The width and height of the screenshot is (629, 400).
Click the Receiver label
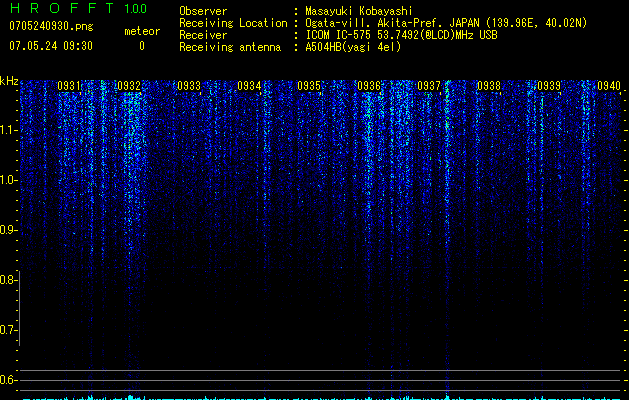(x=203, y=35)
